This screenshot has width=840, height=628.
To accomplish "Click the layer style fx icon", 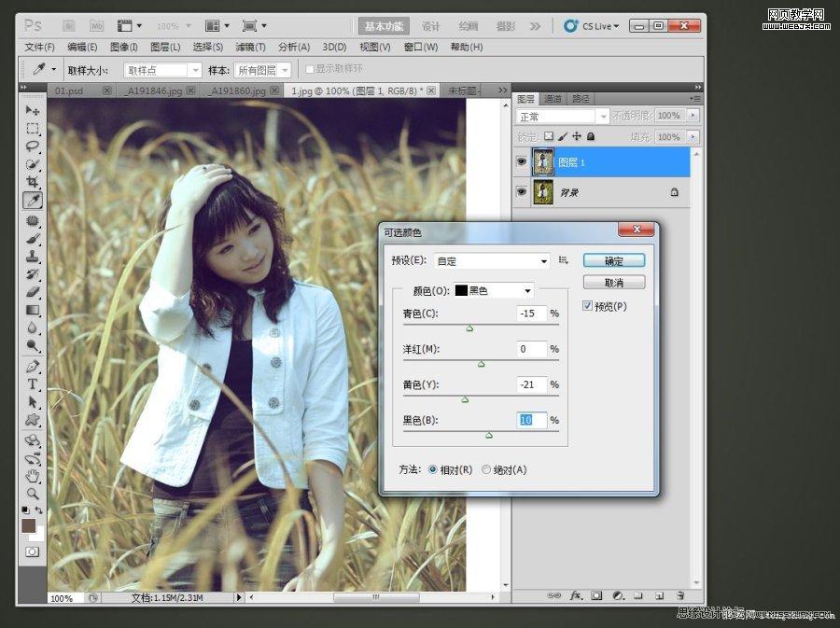I will click(576, 595).
